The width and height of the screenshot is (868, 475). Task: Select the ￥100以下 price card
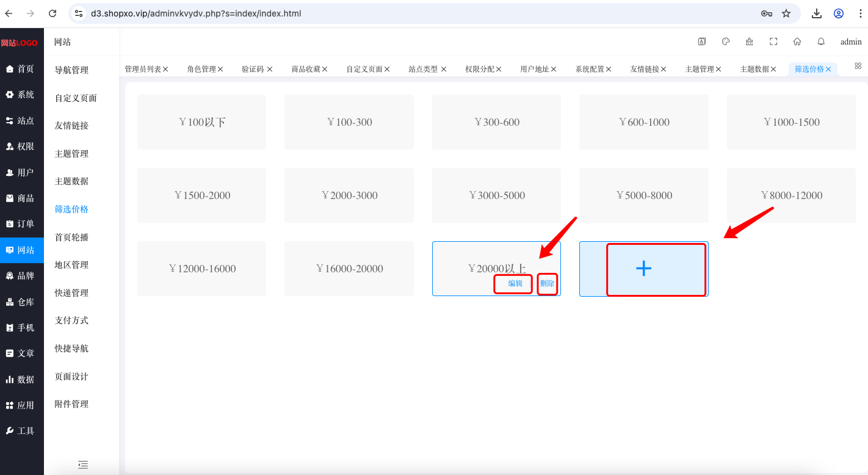202,122
